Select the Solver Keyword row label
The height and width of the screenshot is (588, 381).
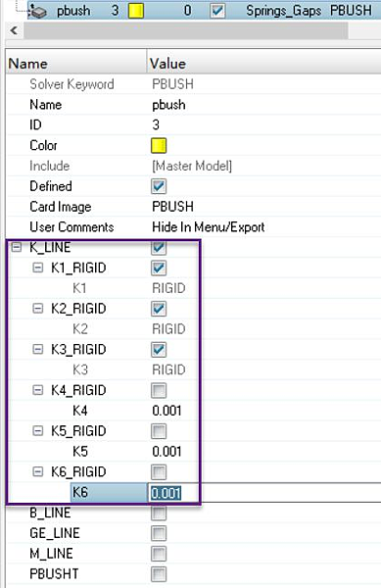tap(71, 84)
